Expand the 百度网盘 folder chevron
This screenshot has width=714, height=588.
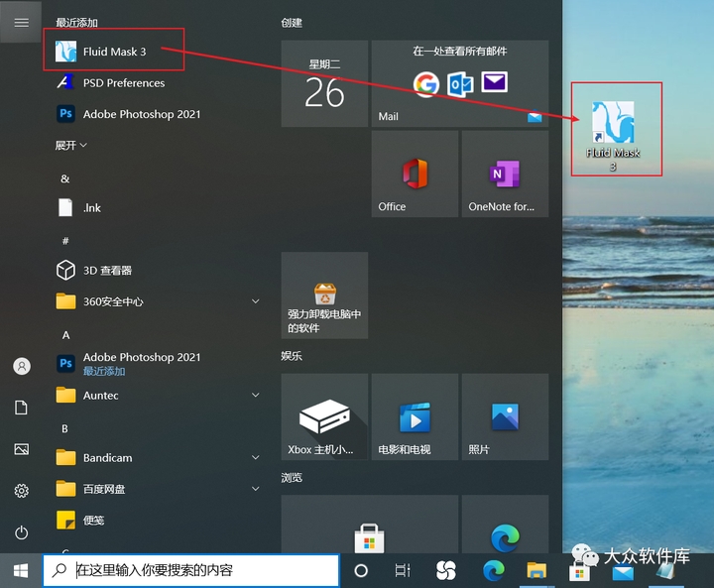pos(256,489)
